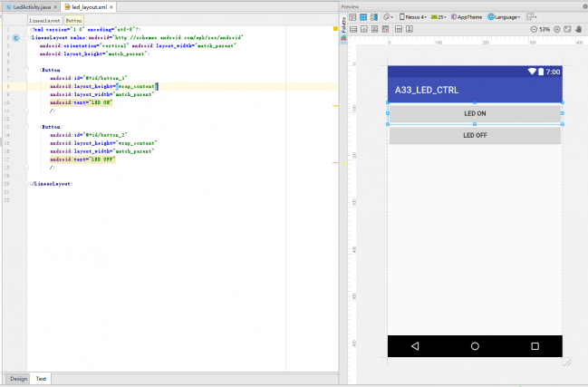Select LinearLayout breadcrumb
This screenshot has width=588, height=387.
click(44, 20)
